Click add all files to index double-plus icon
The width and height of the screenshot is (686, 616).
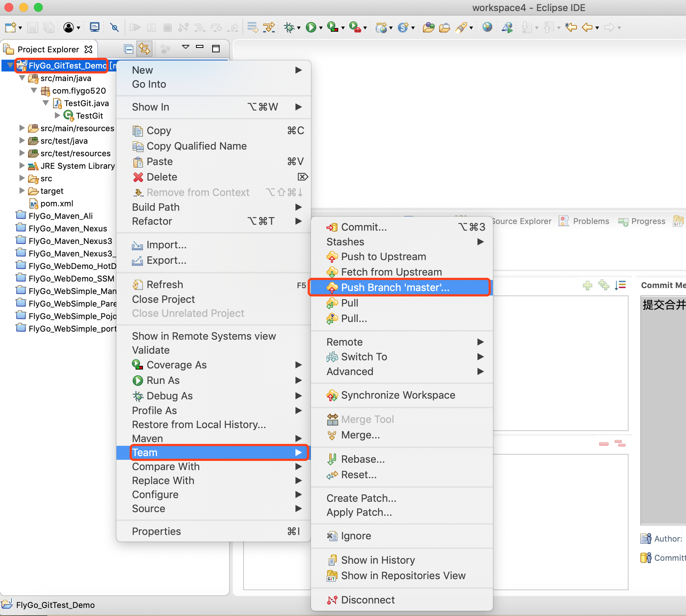coord(604,285)
